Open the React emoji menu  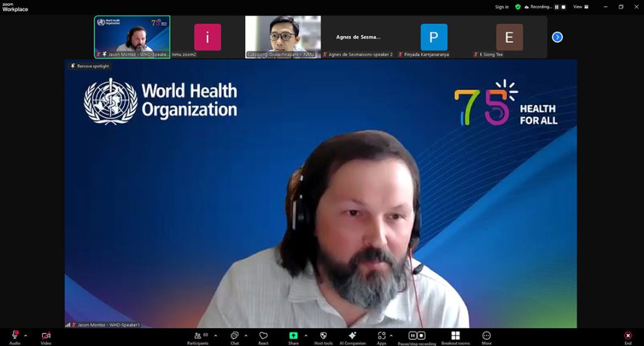coord(264,337)
